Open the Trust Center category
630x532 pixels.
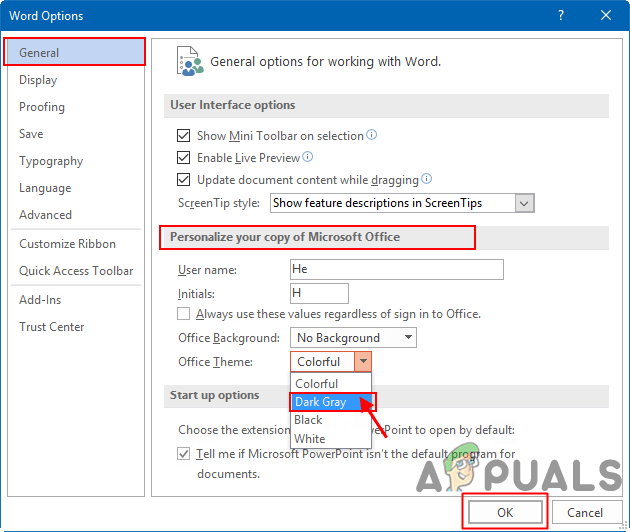75,326
